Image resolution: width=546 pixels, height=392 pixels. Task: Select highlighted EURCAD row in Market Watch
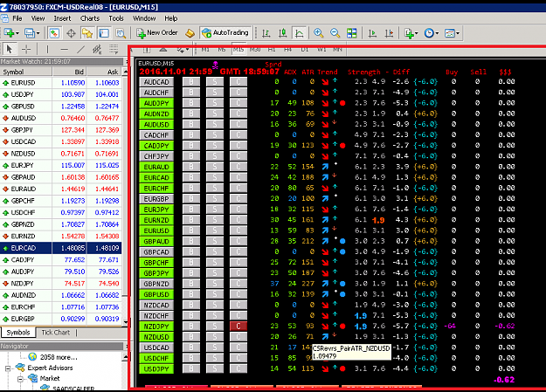(61, 248)
